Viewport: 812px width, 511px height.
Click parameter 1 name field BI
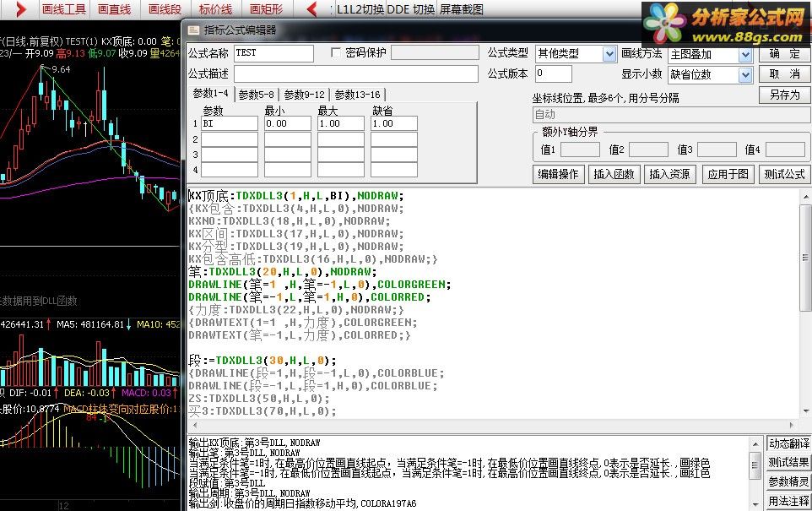coord(230,123)
